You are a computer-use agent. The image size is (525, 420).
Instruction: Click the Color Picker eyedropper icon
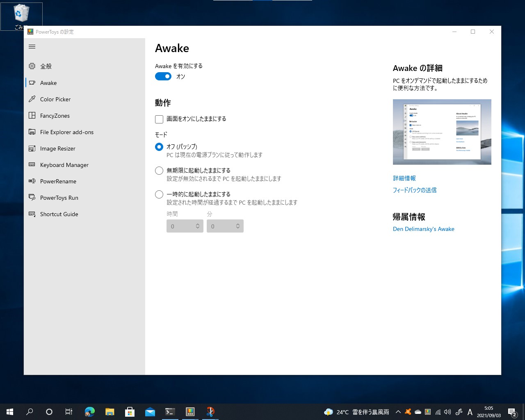point(32,99)
